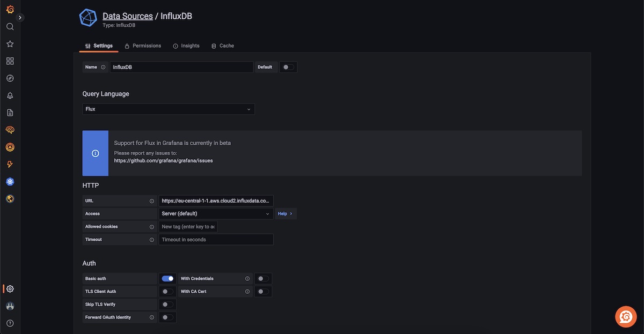Open the github.com/grafana/grafana/issues link
The width and height of the screenshot is (644, 334).
click(164, 160)
